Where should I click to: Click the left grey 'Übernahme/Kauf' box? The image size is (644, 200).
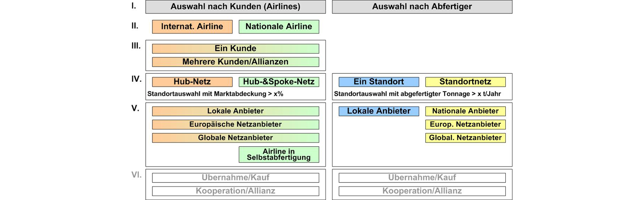click(236, 178)
